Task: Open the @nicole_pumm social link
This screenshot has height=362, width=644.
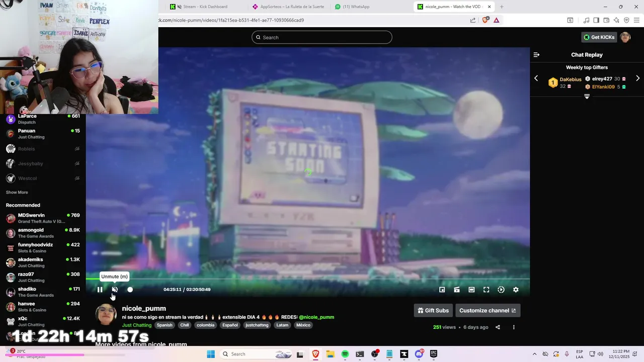Action: click(x=316, y=317)
